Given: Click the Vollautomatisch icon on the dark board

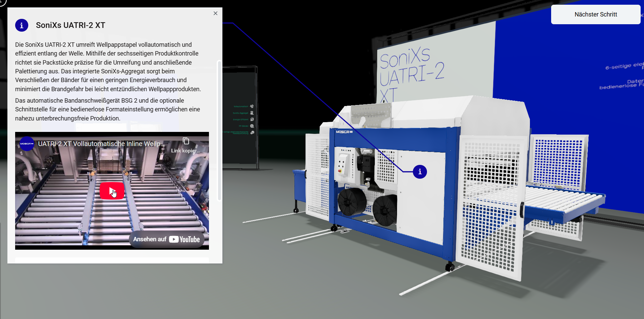Looking at the screenshot, I should [x=252, y=106].
